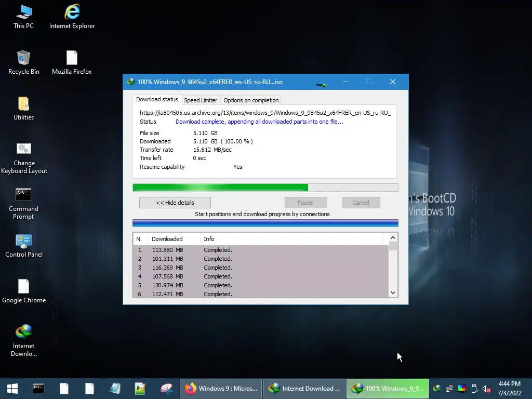Click connections list scroll up arrow
The width and height of the screenshot is (532, 399).
tap(393, 238)
